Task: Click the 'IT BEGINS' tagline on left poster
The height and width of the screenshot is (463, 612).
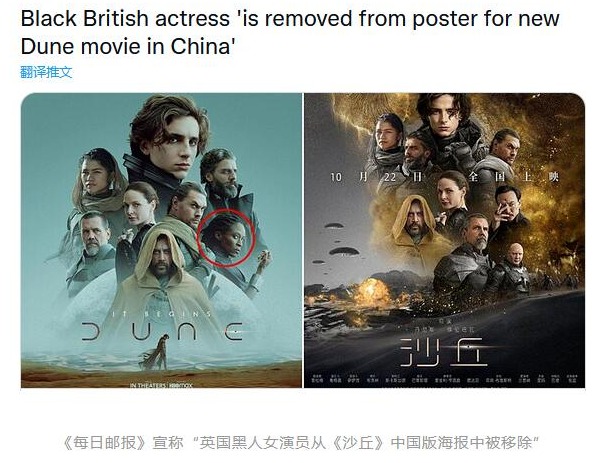Action: (163, 314)
